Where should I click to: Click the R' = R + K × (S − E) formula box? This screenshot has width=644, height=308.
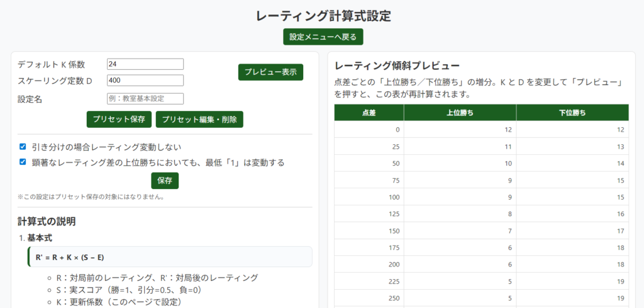click(x=170, y=256)
